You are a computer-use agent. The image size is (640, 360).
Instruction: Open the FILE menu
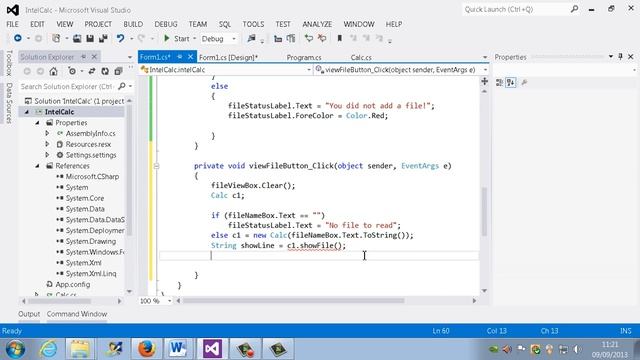coord(12,24)
